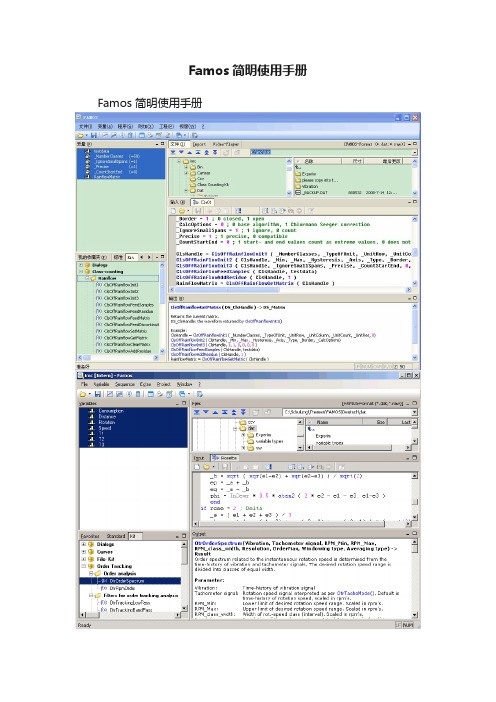The image size is (496, 702).
Task: Open the Variable menu in the English window
Action: click(101, 384)
